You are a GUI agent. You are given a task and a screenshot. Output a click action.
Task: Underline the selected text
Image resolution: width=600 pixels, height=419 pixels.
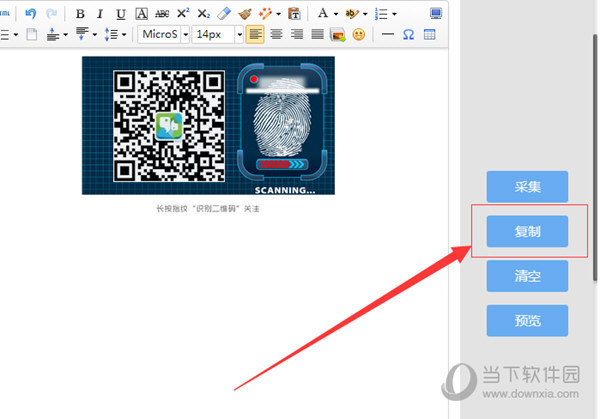(121, 14)
